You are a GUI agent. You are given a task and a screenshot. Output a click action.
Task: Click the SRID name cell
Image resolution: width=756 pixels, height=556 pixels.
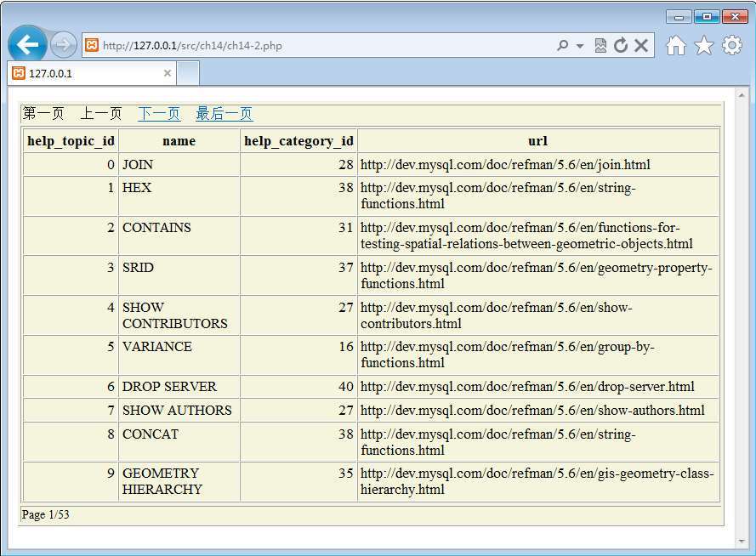pos(179,275)
